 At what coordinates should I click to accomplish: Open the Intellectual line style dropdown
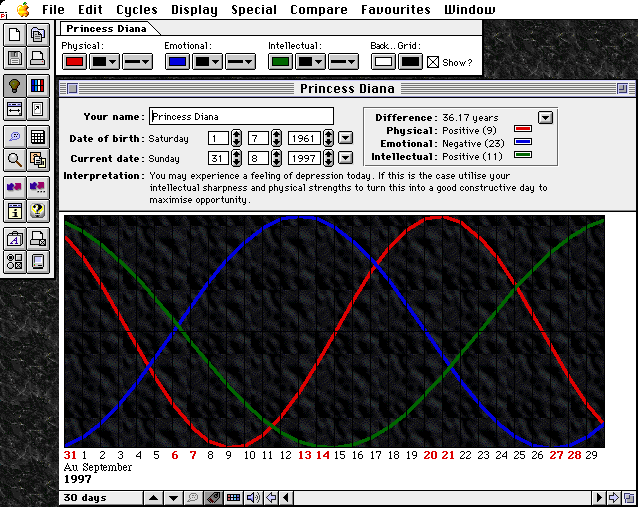pyautogui.click(x=343, y=62)
